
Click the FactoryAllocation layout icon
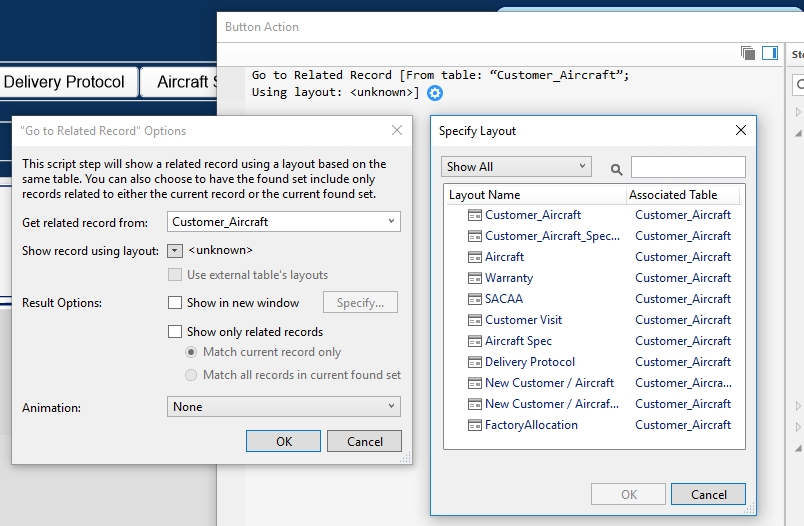[475, 425]
